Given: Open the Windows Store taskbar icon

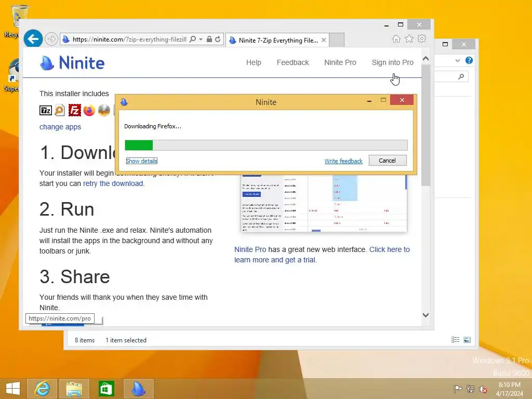Looking at the screenshot, I should (106, 389).
